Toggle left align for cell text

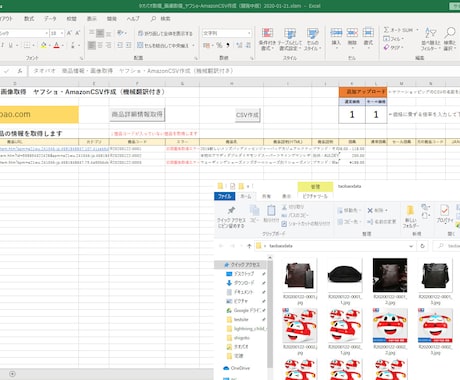click(92, 45)
